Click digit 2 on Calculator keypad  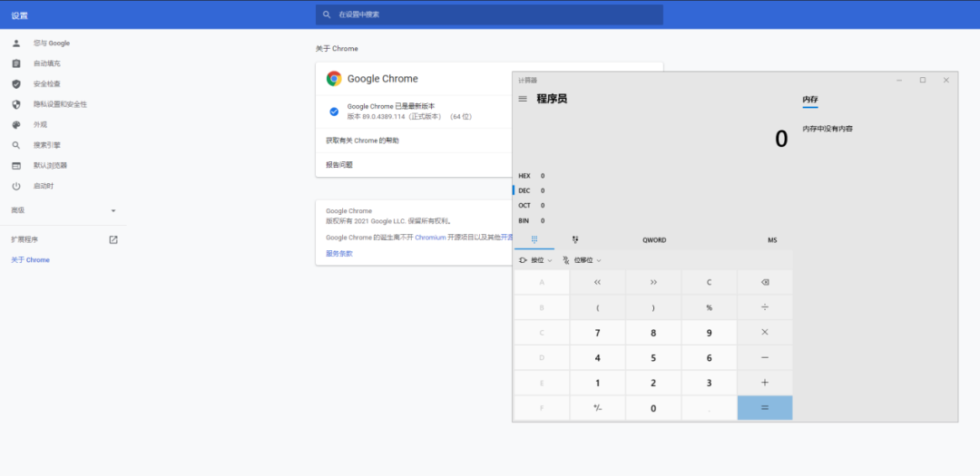653,383
